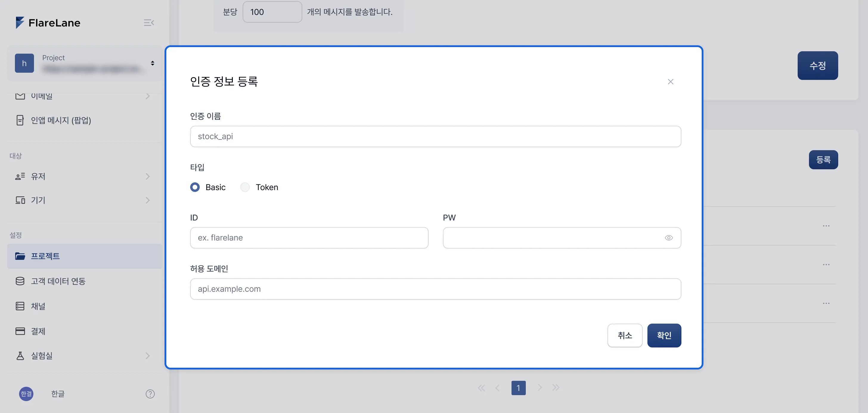The width and height of the screenshot is (868, 413).
Task: Focus the 인증 이름 input field
Action: [435, 136]
